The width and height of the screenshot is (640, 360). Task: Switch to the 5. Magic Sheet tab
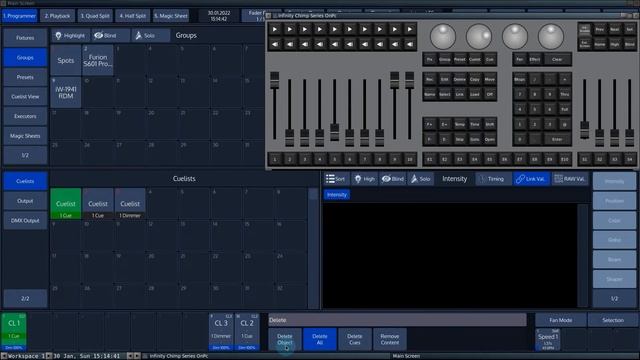coord(171,16)
